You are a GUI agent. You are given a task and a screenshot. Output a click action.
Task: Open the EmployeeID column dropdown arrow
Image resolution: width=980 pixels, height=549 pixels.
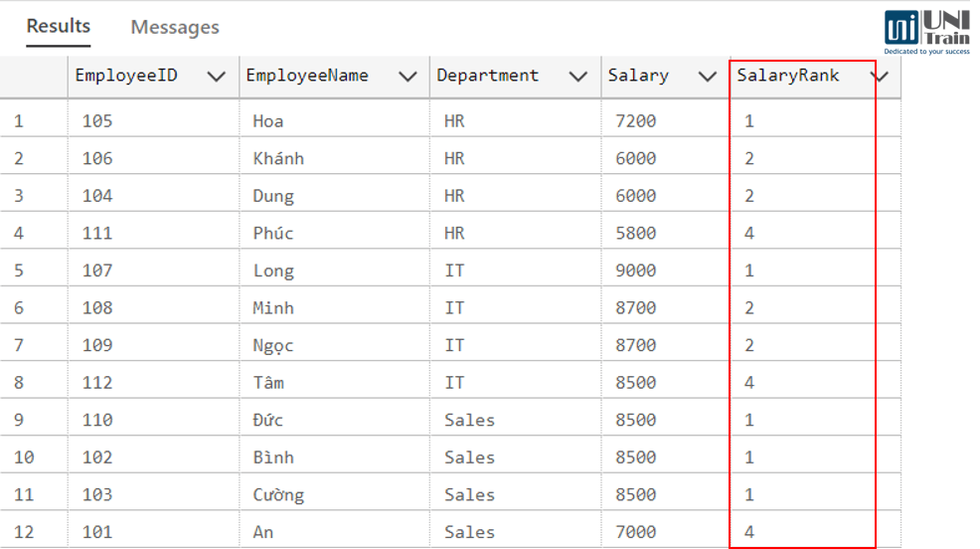coord(217,77)
